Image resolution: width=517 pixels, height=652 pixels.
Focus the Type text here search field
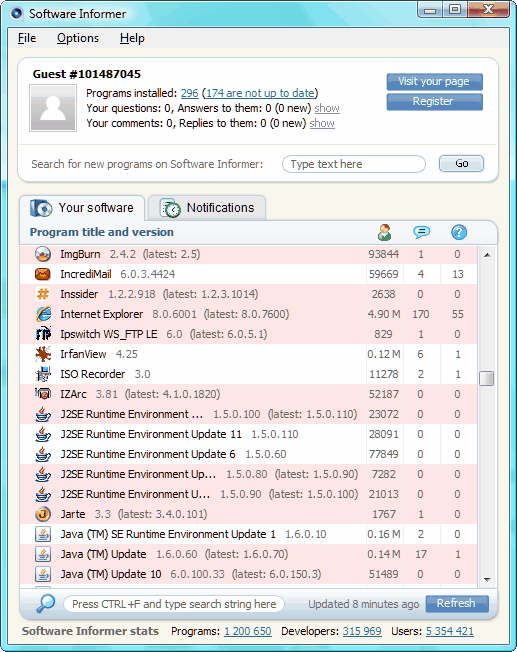tap(354, 164)
